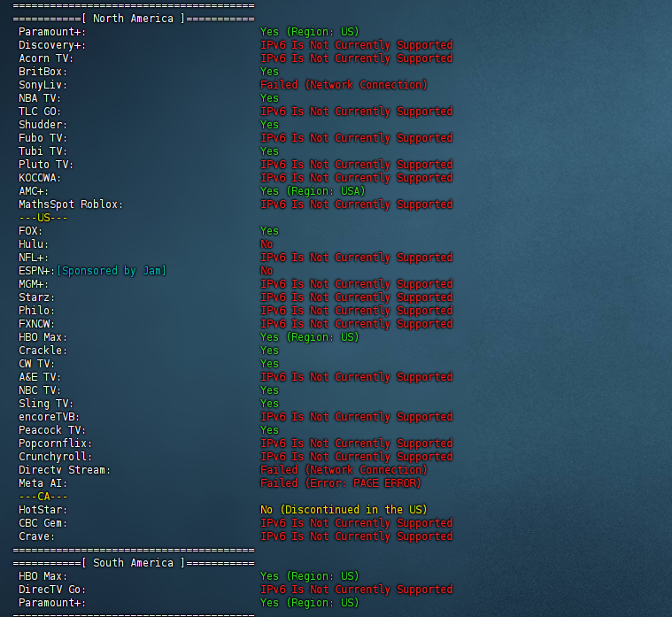Click the North America section header
The width and height of the screenshot is (672, 617).
click(134, 19)
